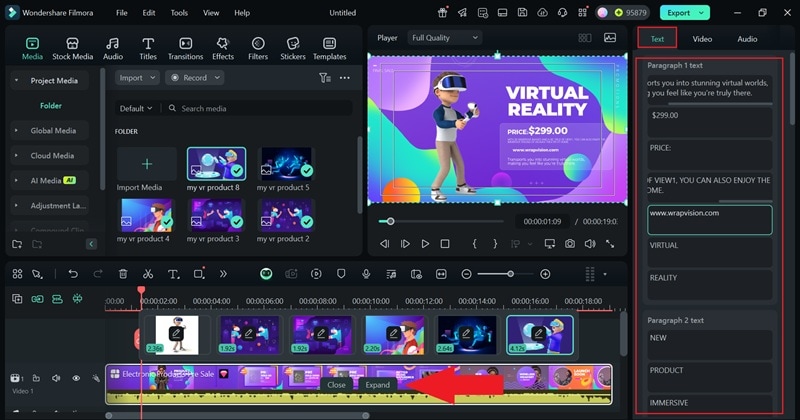
Task: Toggle Video 1 track visibility eye
Action: 76,378
